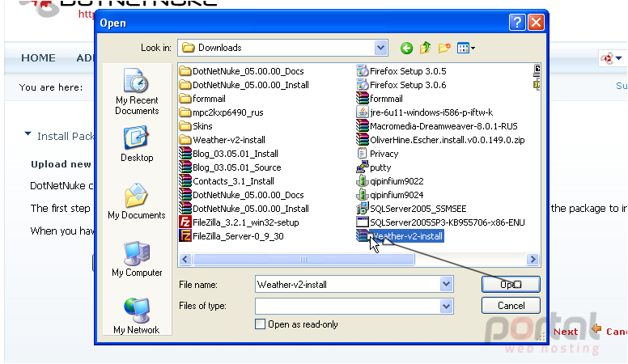Click the file list horizontal scrollbar thumb
628x364 pixels.
click(x=303, y=260)
